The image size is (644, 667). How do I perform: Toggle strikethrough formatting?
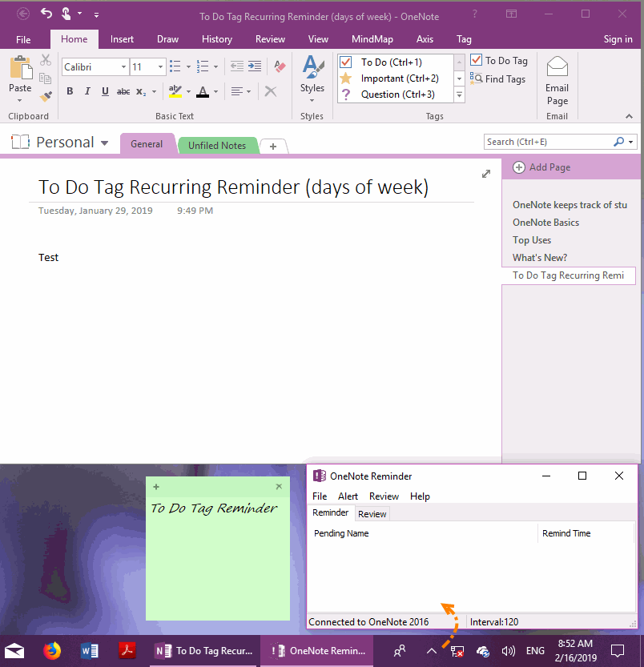tap(123, 91)
